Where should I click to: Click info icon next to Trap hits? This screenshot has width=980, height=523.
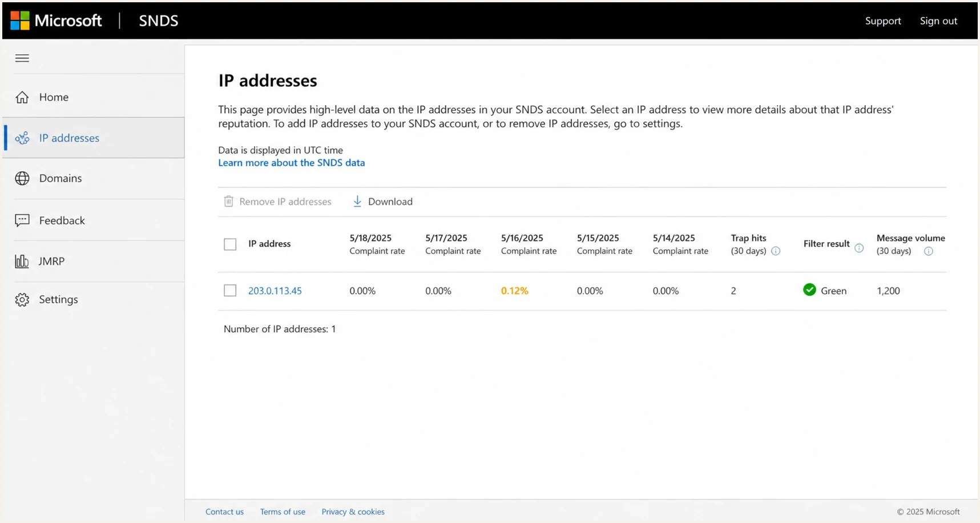(x=776, y=251)
